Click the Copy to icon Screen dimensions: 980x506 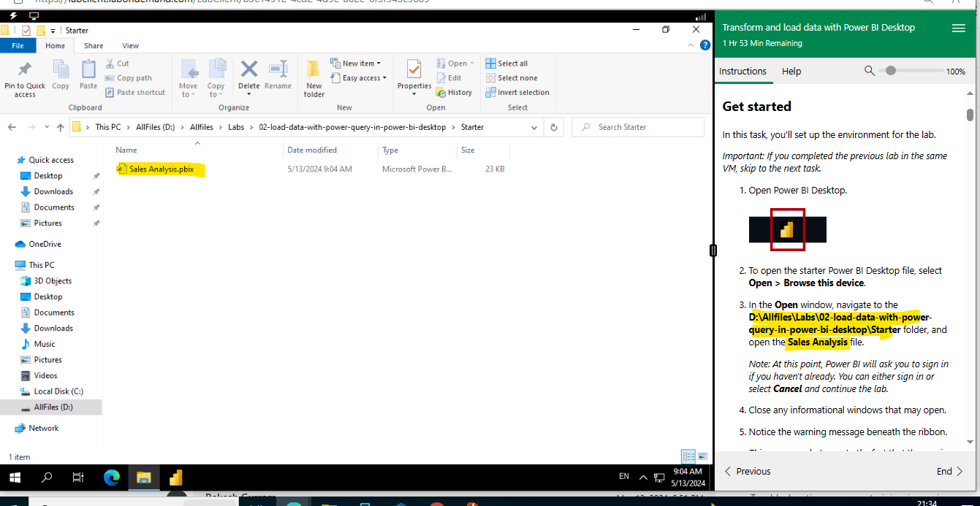pos(216,69)
